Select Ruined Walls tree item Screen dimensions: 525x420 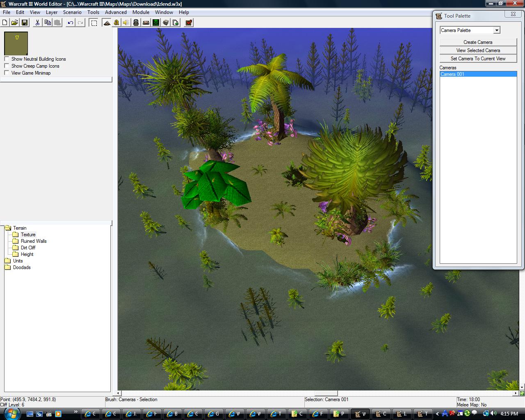(x=34, y=241)
